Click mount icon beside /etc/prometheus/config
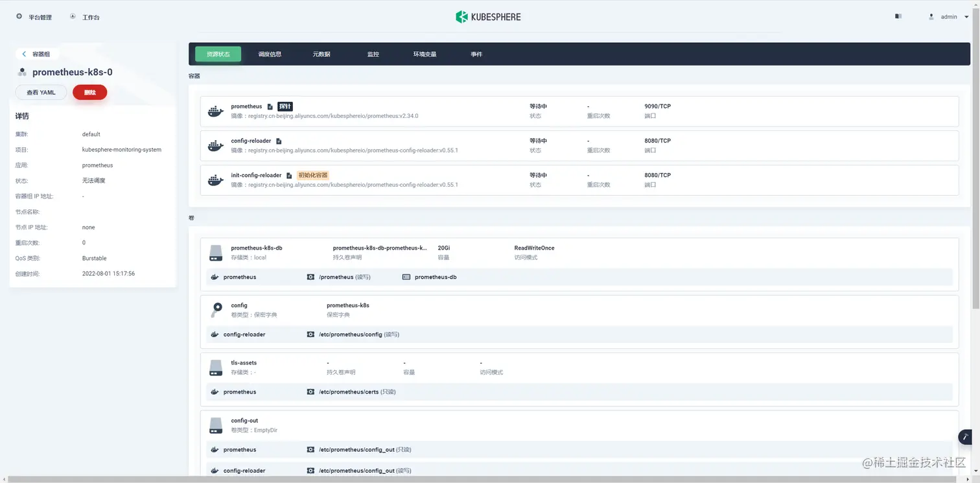The height and width of the screenshot is (483, 980). (310, 335)
